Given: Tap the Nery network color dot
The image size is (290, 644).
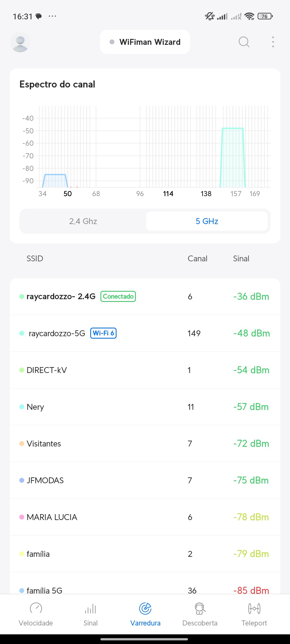Looking at the screenshot, I should pos(22,407).
